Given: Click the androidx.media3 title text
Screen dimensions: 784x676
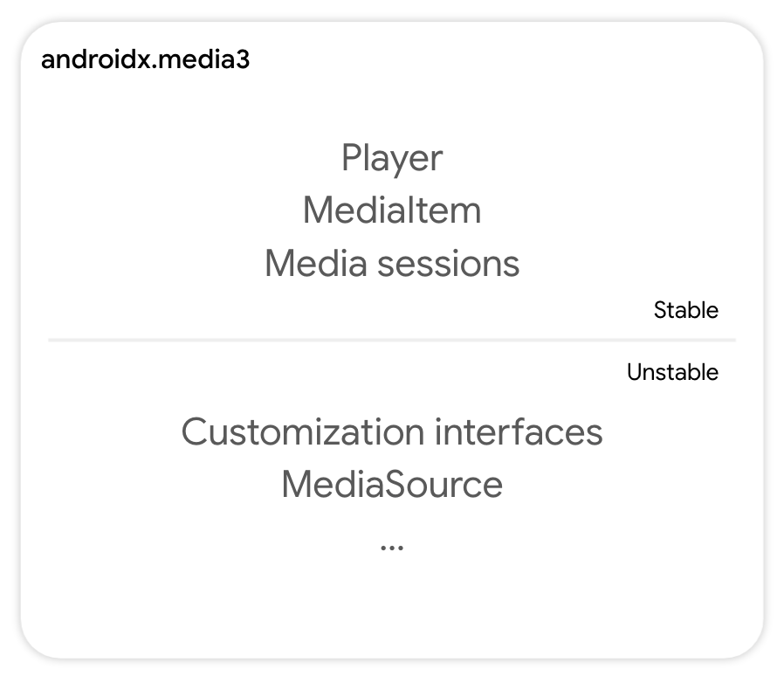Looking at the screenshot, I should (145, 59).
